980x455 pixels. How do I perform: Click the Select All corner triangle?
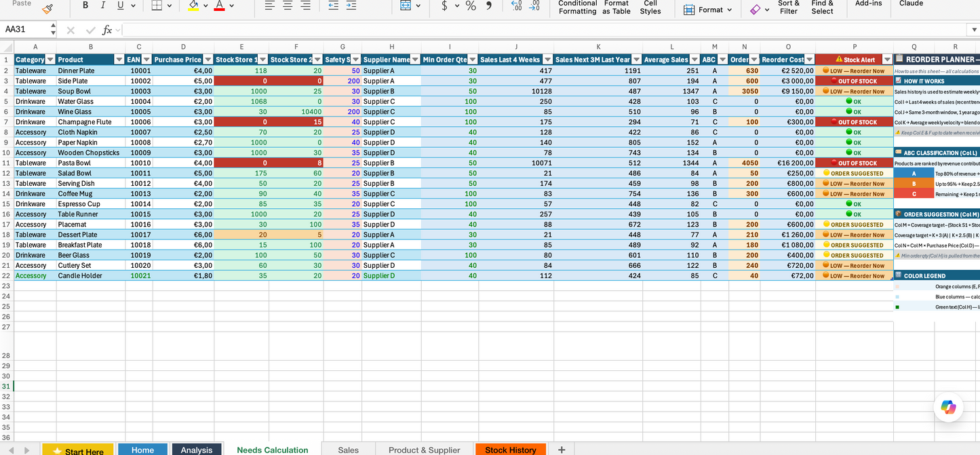pyautogui.click(x=7, y=47)
